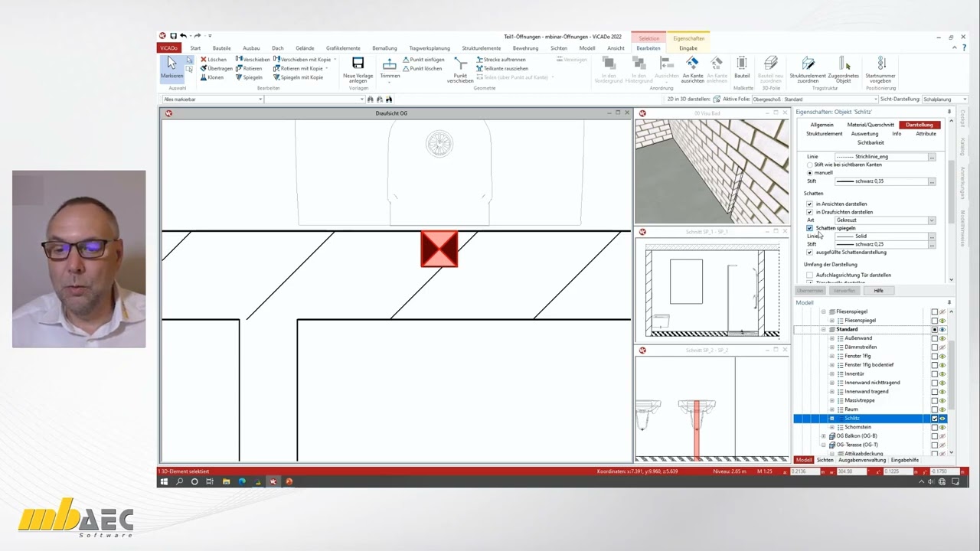Select the Markieren arrow tool
The image size is (980, 551).
[171, 67]
